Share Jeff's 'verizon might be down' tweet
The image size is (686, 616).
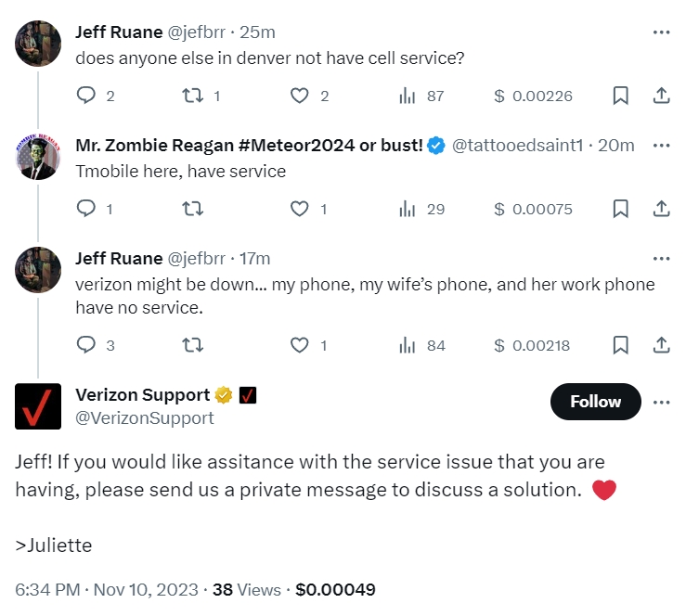662,345
